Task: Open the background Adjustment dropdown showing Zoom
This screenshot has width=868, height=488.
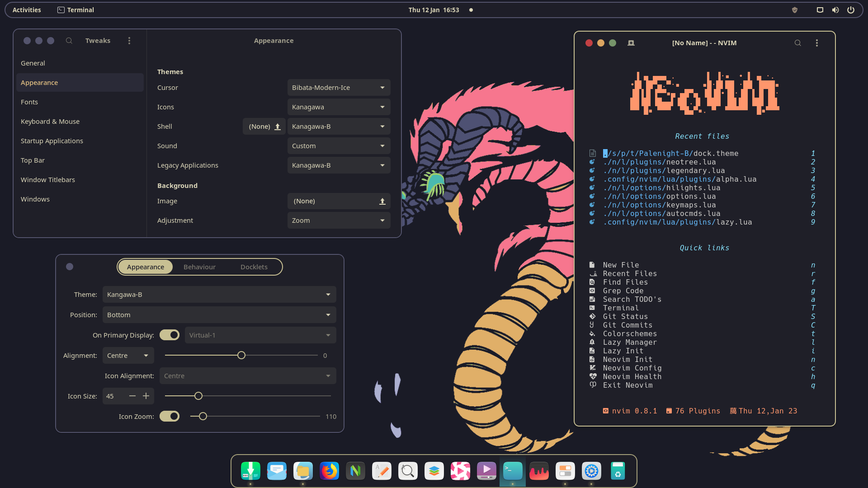Action: coord(339,221)
